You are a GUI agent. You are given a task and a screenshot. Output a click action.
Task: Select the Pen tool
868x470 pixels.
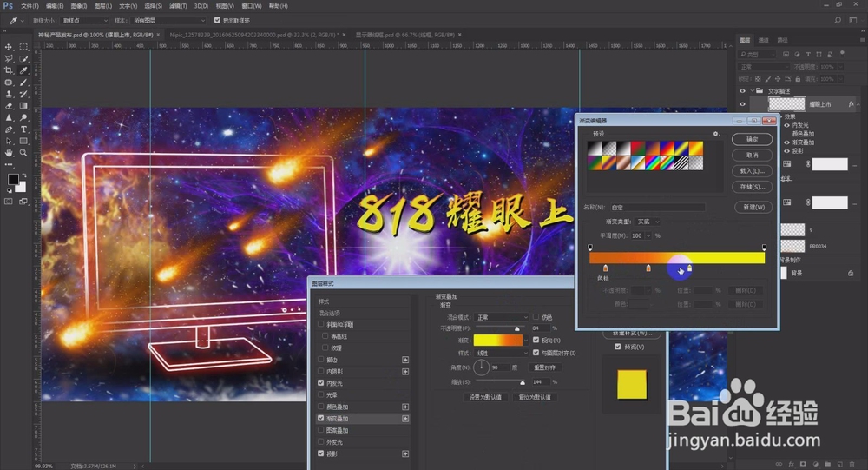[x=9, y=129]
